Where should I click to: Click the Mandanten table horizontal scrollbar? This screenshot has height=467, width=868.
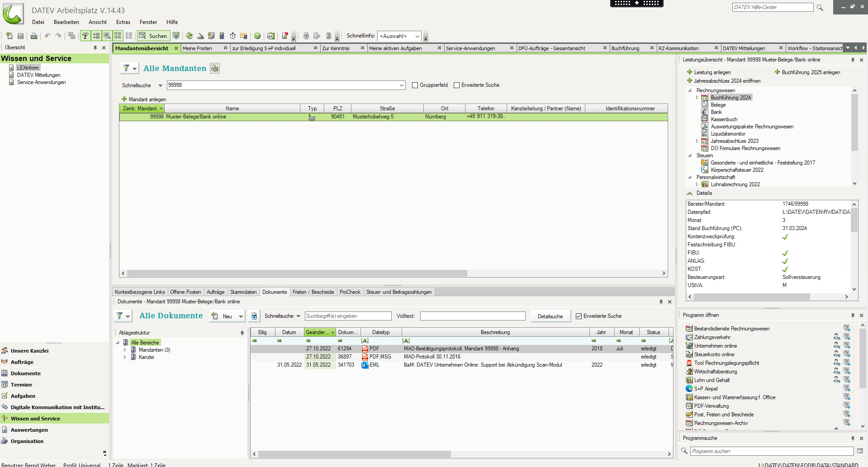[297, 274]
